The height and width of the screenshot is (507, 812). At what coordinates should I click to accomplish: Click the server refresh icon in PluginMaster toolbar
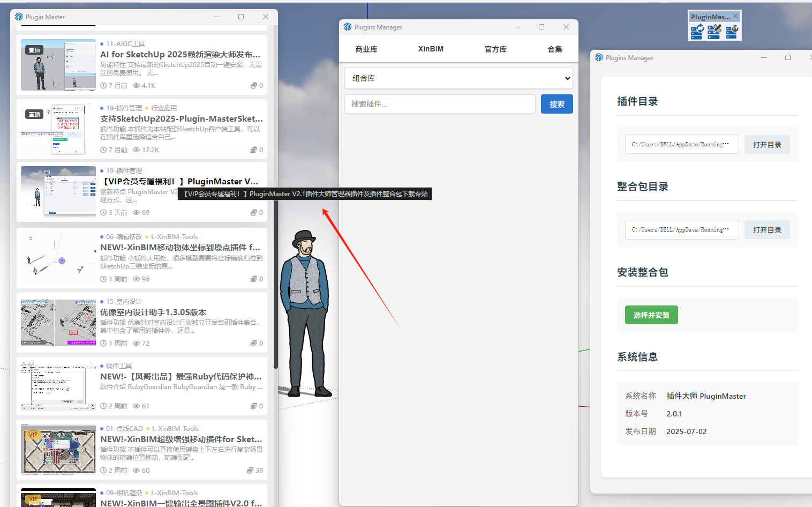(x=697, y=32)
